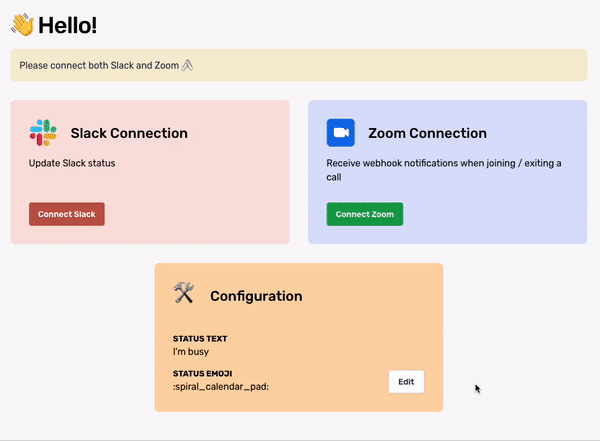Click the STATUS EMOJI label
Screen dimensions: 600x441
(x=202, y=374)
